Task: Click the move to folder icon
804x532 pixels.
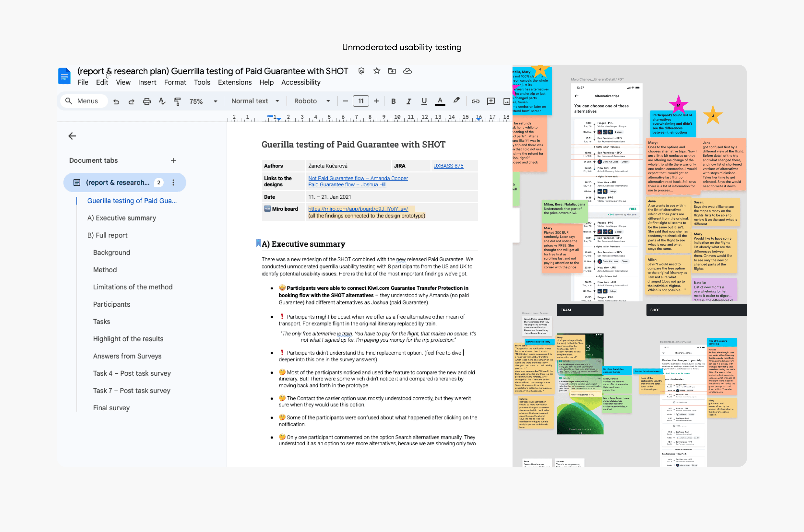Action: (392, 71)
